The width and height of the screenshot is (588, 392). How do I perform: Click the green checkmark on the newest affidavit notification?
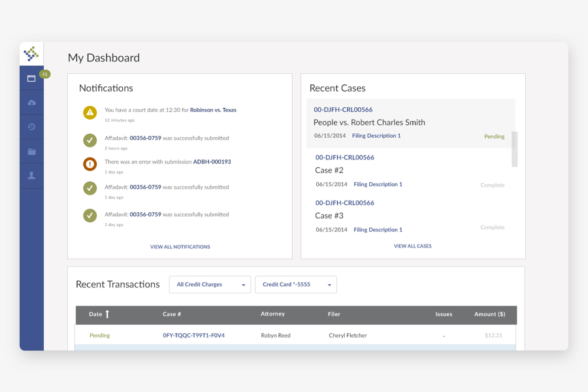pyautogui.click(x=90, y=140)
